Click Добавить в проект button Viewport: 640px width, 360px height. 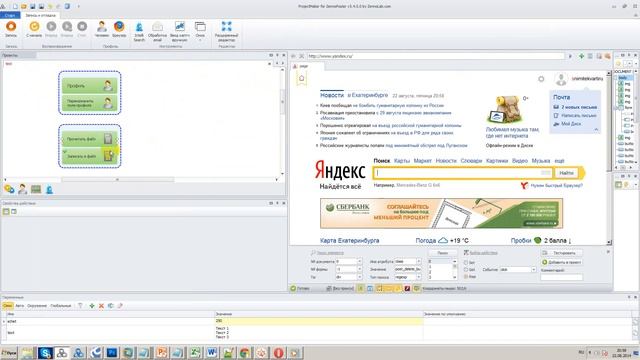coord(562,262)
